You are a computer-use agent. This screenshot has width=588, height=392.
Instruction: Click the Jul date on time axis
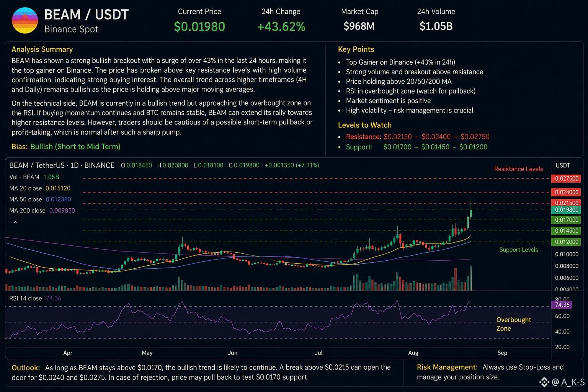318,353
